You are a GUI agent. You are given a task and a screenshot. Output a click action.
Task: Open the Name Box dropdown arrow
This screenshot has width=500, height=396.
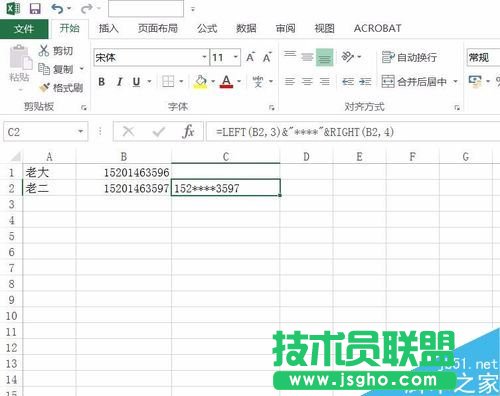(x=81, y=132)
